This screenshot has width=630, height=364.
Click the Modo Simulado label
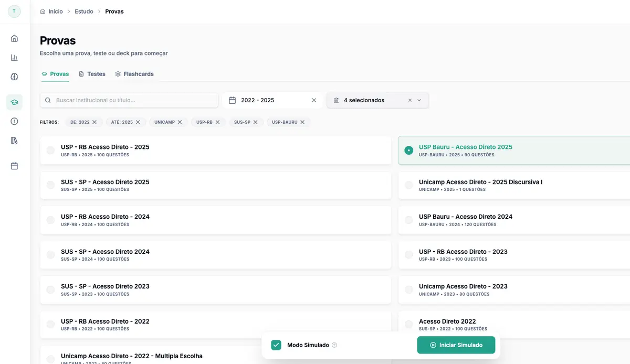point(308,345)
